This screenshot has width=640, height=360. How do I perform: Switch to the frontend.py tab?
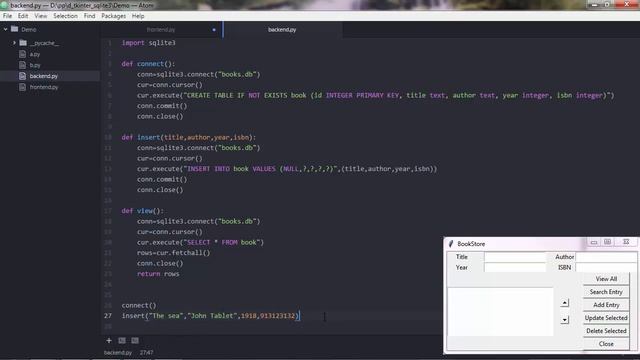(x=161, y=30)
